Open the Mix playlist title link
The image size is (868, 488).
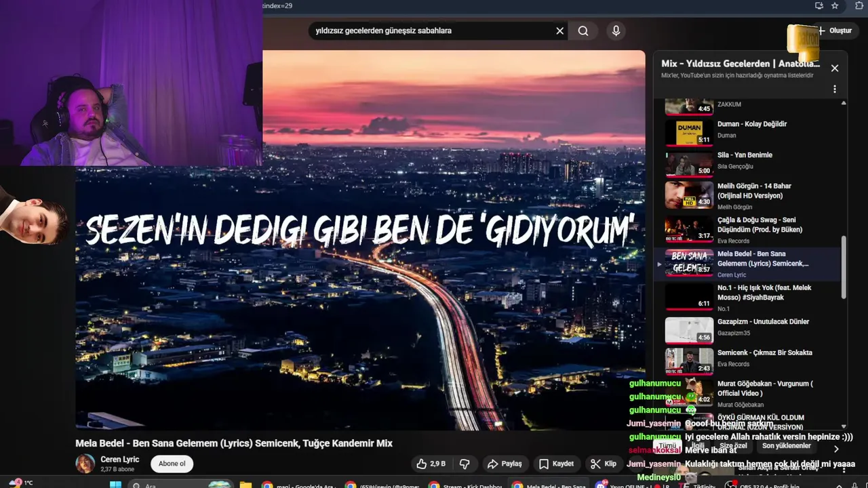741,64
